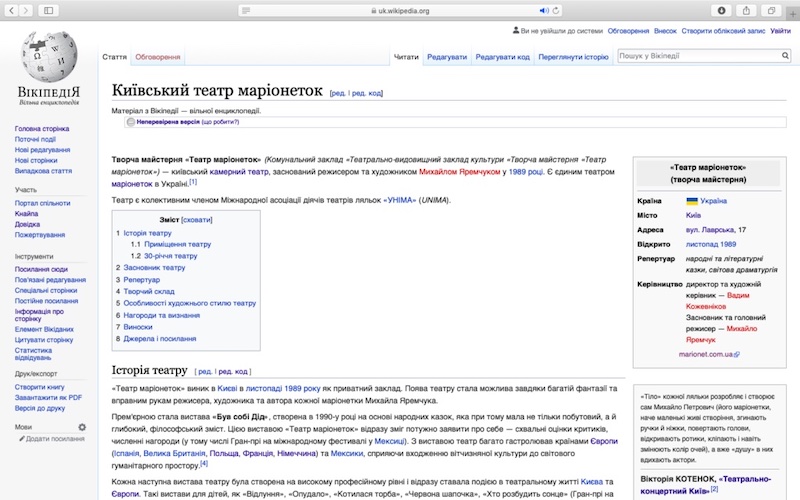The height and width of the screenshot is (500, 800).
Task: Open language settings gear icon
Action: (82, 427)
